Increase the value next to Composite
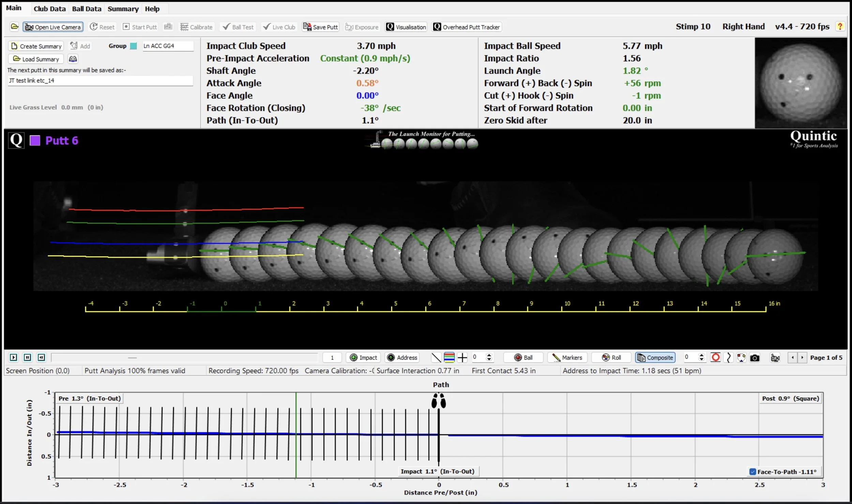 pos(701,355)
